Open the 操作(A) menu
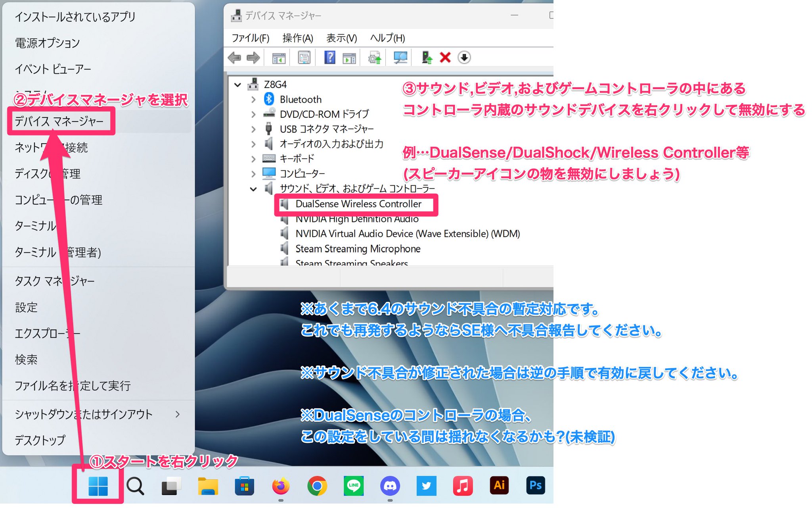Image resolution: width=812 pixels, height=519 pixels. tap(298, 38)
